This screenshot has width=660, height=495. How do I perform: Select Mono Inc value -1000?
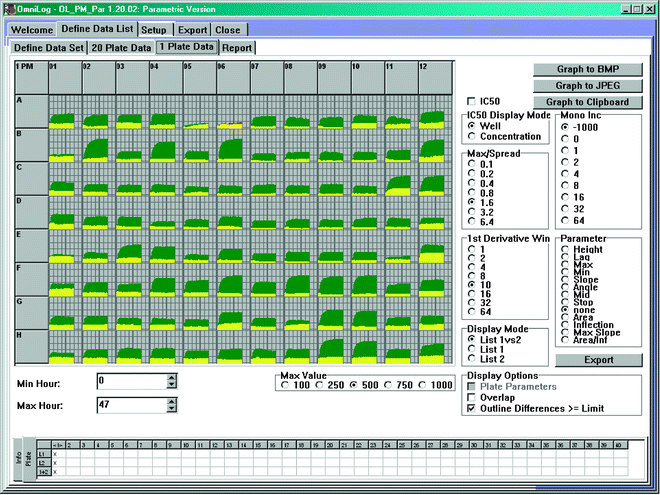click(x=565, y=127)
